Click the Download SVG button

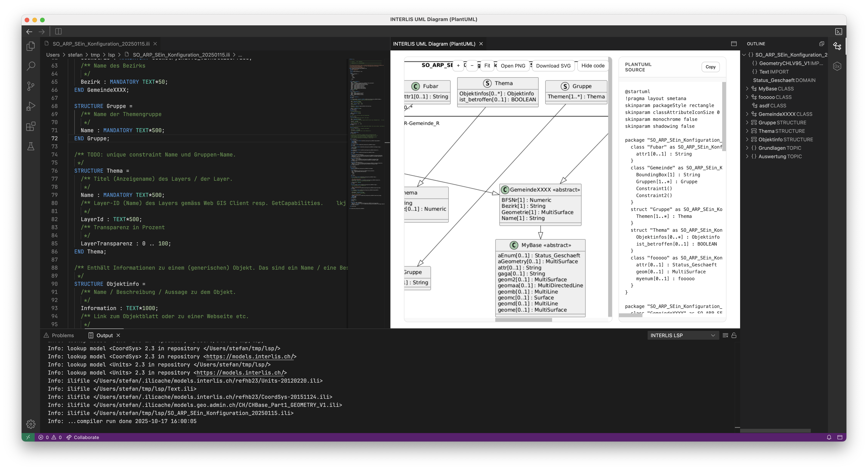point(553,66)
